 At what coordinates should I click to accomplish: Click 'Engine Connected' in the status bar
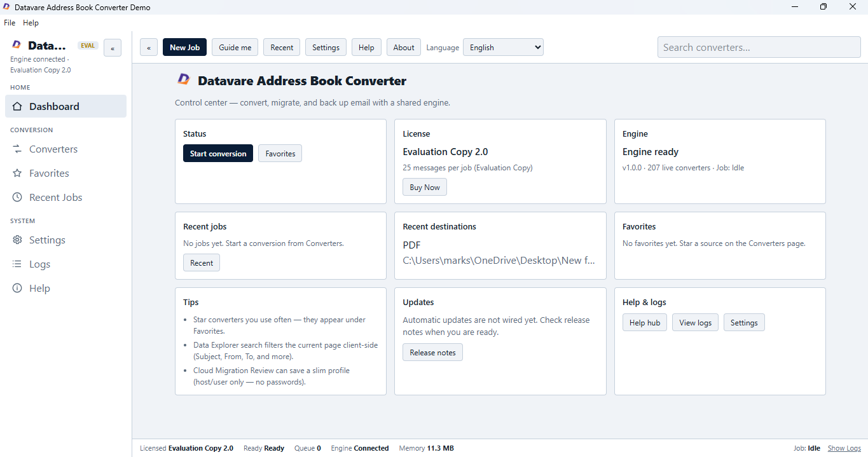[360, 448]
